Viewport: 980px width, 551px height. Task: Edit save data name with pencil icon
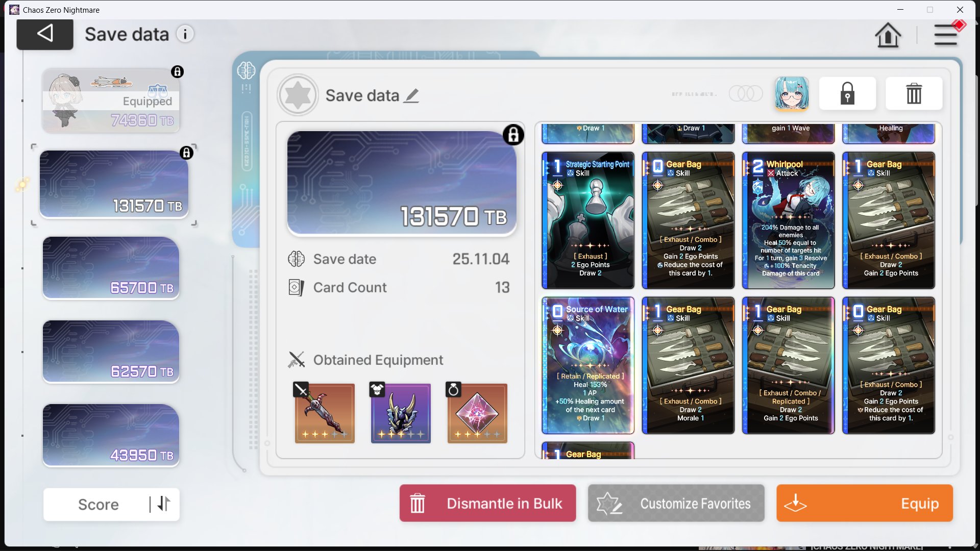coord(411,95)
